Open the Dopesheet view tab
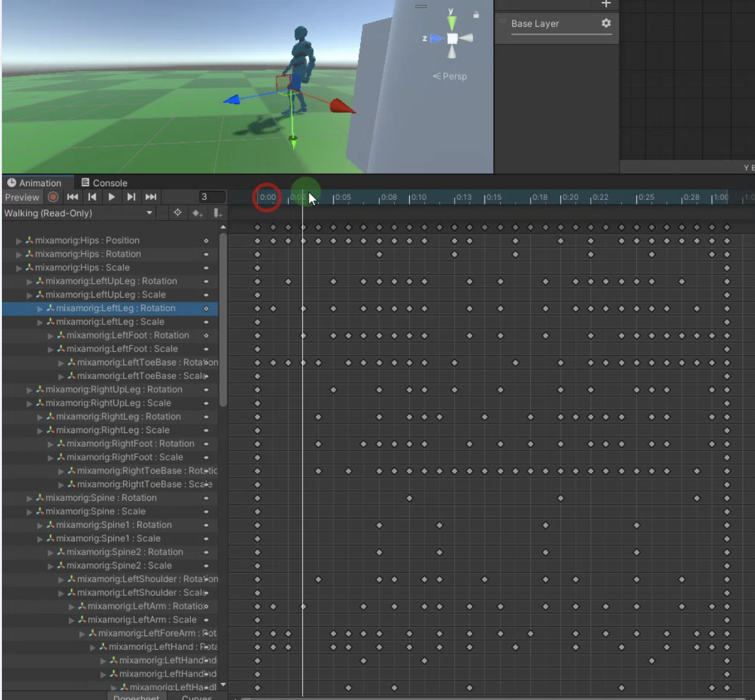This screenshot has height=700, width=755. (136, 697)
